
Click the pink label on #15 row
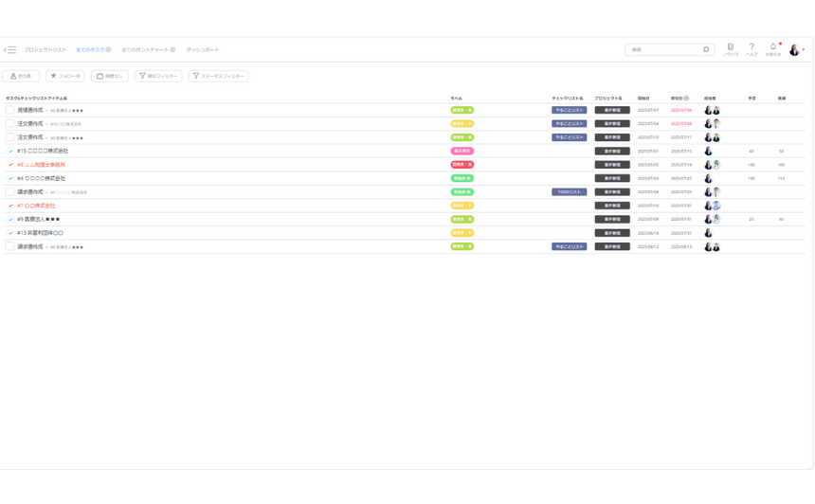462,152
